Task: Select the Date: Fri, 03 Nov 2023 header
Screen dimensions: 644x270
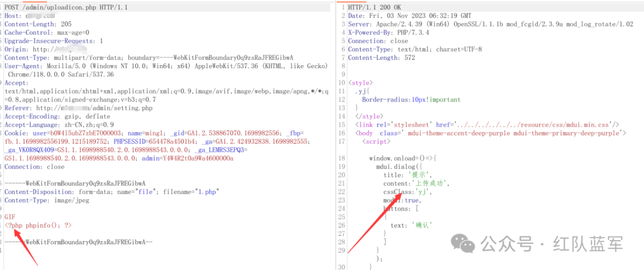Action: click(x=410, y=16)
